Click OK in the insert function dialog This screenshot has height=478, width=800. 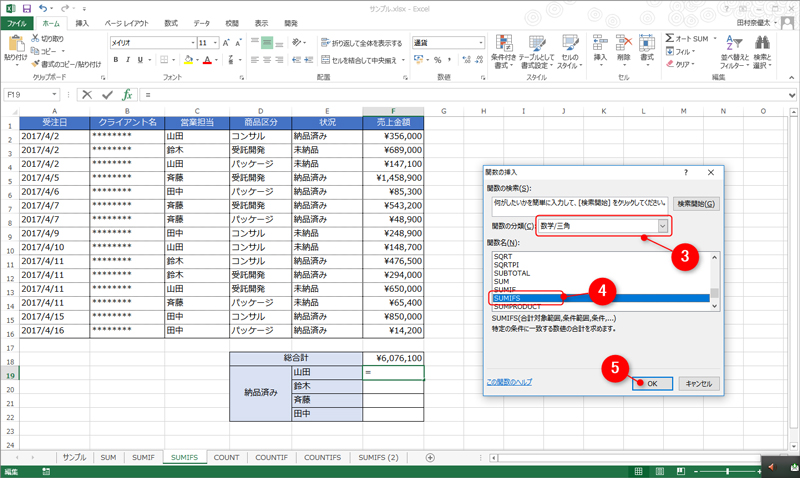(x=652, y=384)
